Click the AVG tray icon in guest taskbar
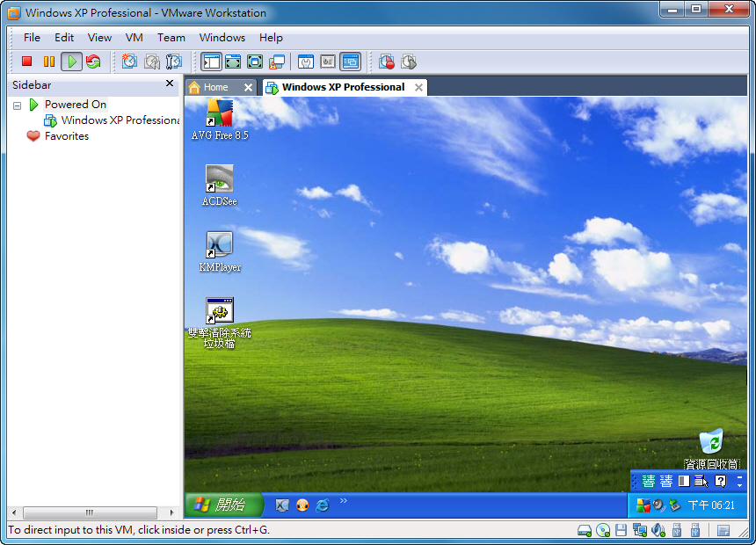Image resolution: width=756 pixels, height=545 pixels. [x=643, y=505]
